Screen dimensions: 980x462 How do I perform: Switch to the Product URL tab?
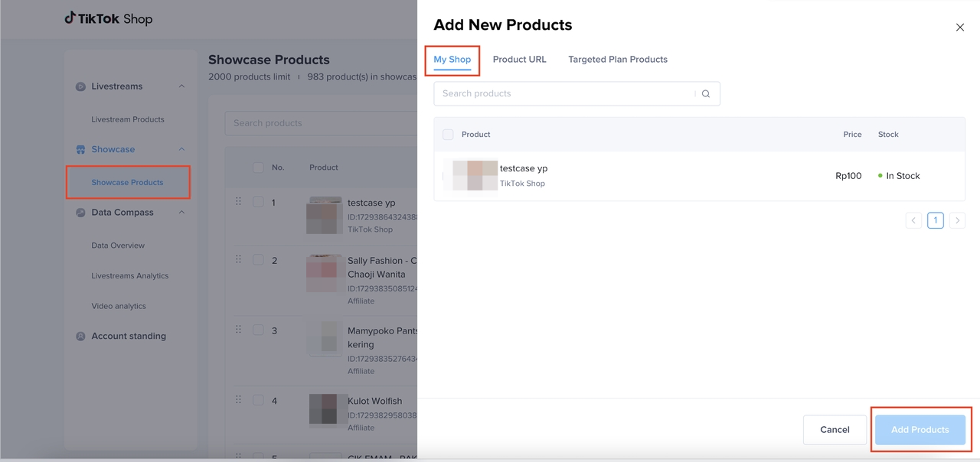[x=519, y=60]
